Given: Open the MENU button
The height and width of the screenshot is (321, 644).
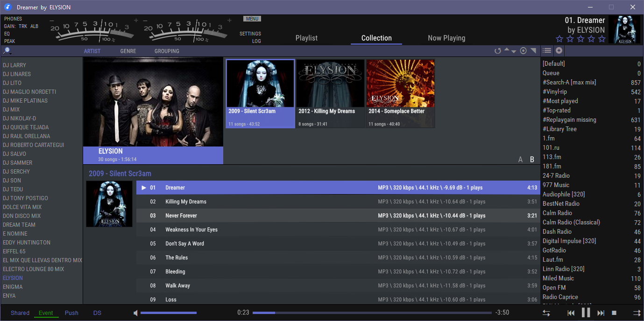Looking at the screenshot, I should tap(252, 19).
